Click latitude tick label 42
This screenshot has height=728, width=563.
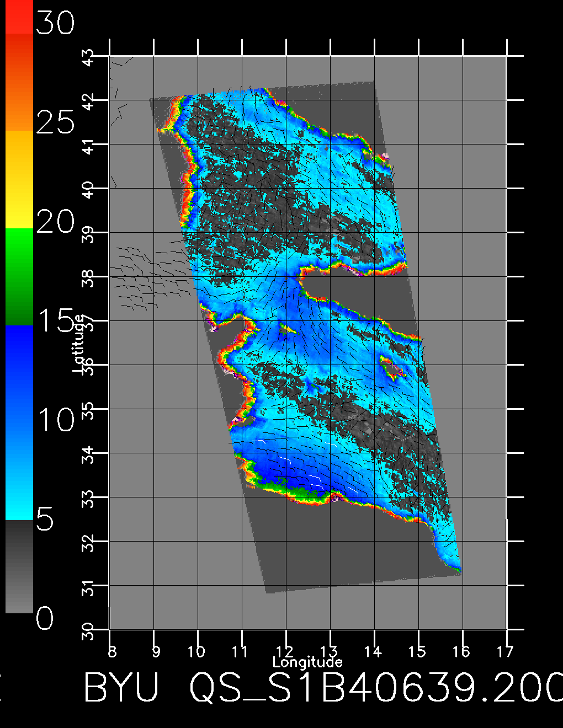click(x=88, y=102)
